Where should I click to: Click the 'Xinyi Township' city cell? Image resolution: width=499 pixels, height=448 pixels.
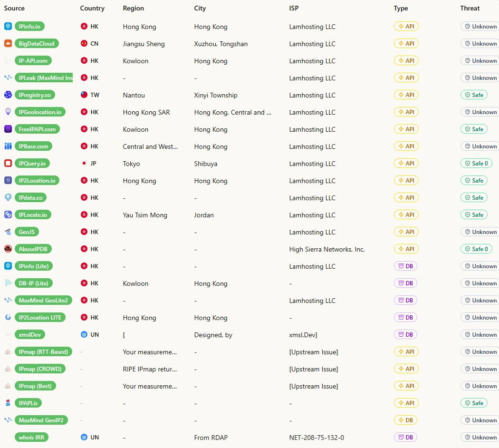point(216,95)
